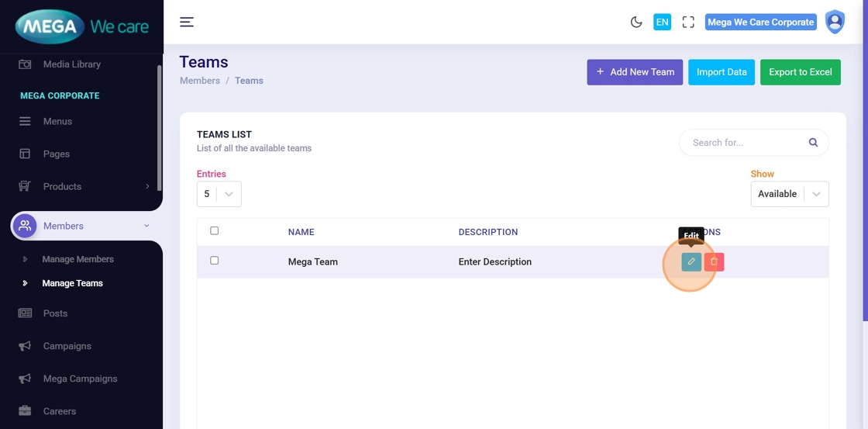Open Media Library in the sidebar
The height and width of the screenshot is (429, 868).
pos(71,64)
